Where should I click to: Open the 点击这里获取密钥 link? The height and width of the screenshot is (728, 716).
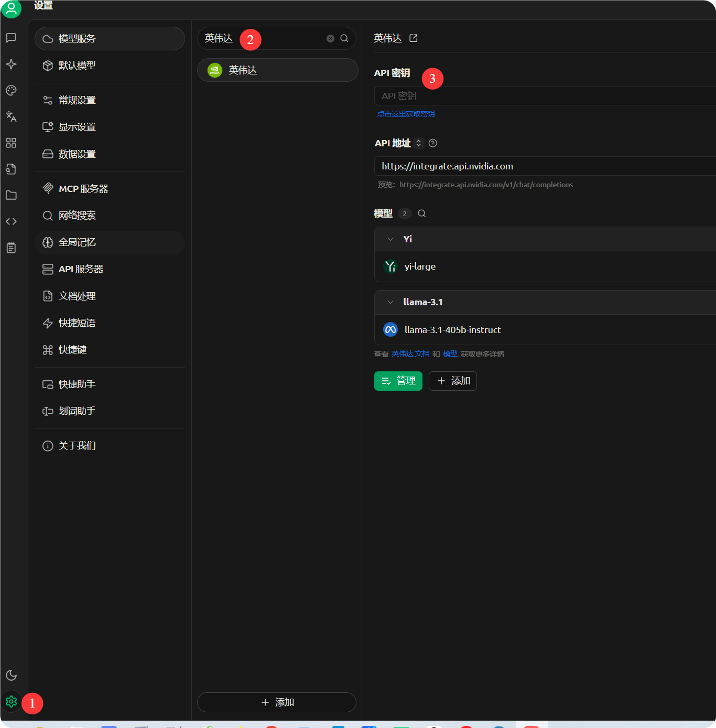[406, 113]
